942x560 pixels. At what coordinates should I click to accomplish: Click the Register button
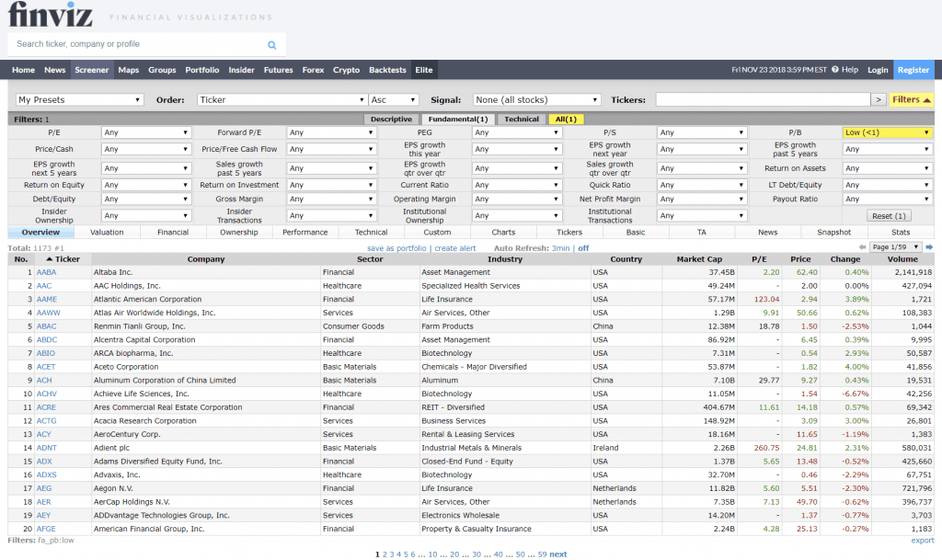pos(913,70)
